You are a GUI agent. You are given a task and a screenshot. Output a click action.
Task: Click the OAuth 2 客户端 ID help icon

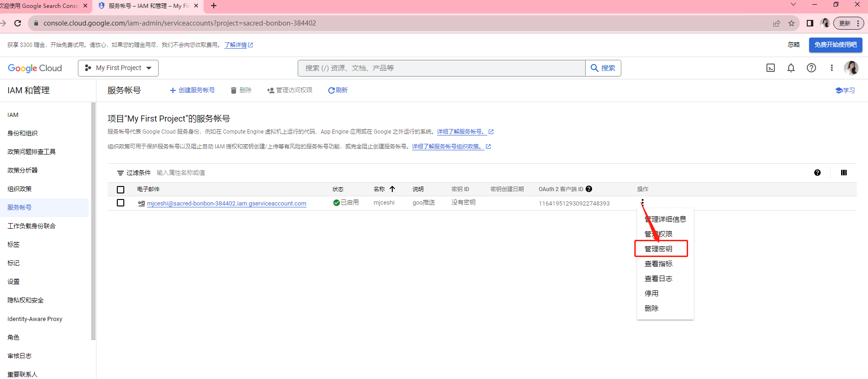589,189
